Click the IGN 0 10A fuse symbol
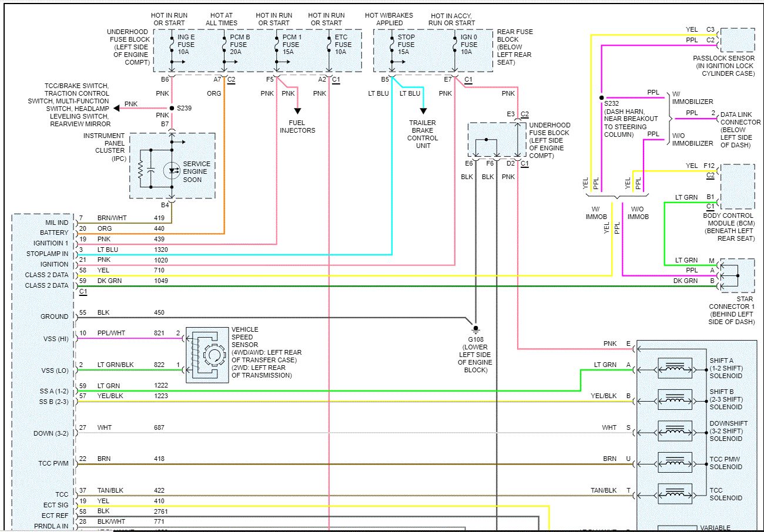 pyautogui.click(x=454, y=45)
